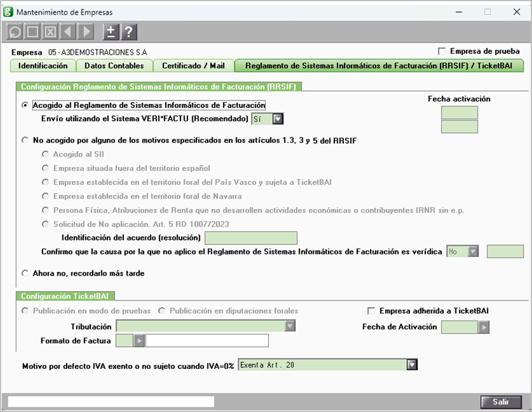Click the Identificación del acuerdo (resolución) field
532x412 pixels.
coord(251,238)
